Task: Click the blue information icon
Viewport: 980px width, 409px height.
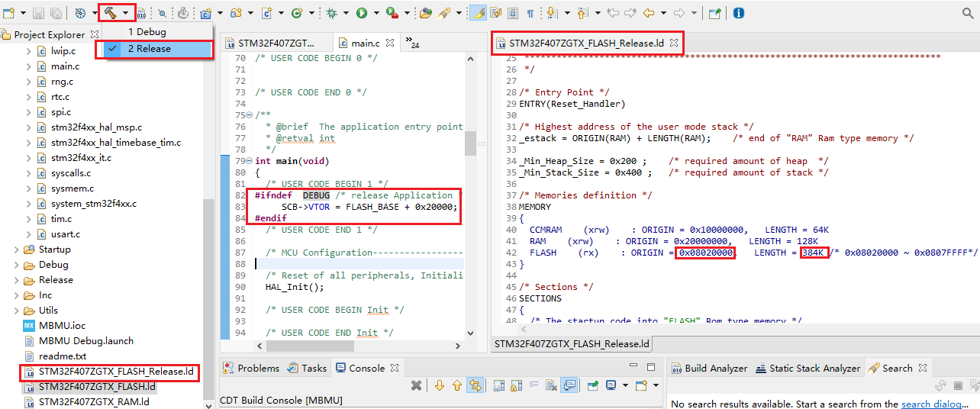Action: pyautogui.click(x=738, y=13)
